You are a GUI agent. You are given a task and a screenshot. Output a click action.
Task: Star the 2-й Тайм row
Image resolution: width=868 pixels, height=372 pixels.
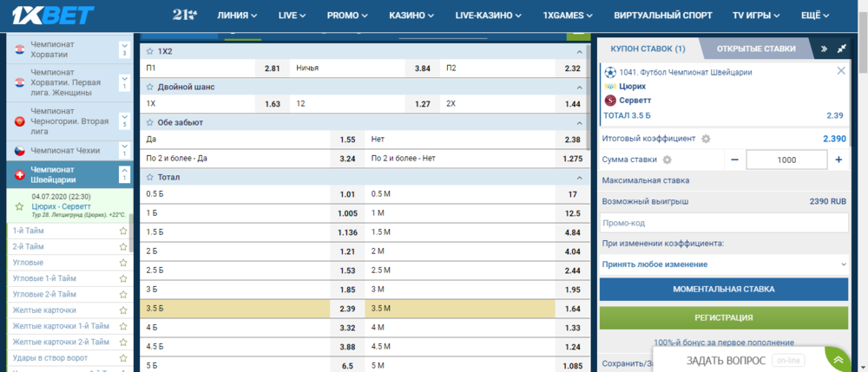123,246
